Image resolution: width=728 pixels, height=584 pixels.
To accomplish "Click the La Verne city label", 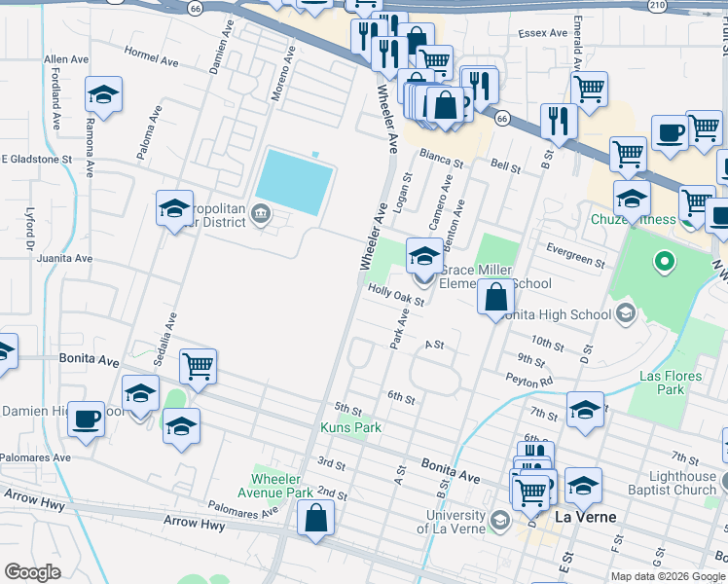I will coord(586,517).
